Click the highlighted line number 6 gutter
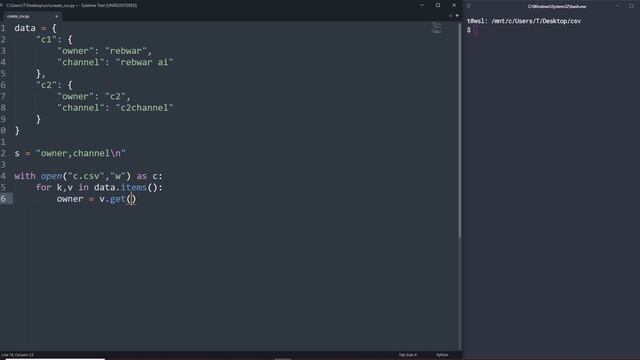 click(x=3, y=199)
